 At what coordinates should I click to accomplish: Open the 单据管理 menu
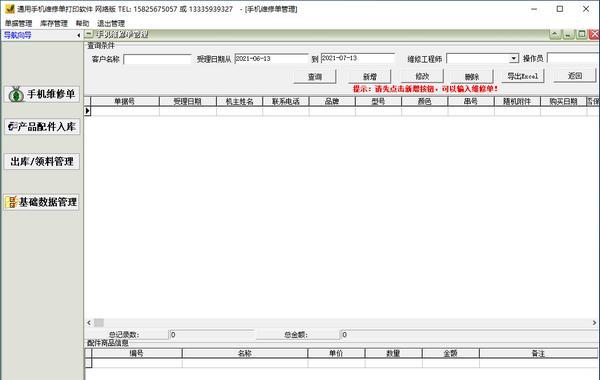point(18,23)
